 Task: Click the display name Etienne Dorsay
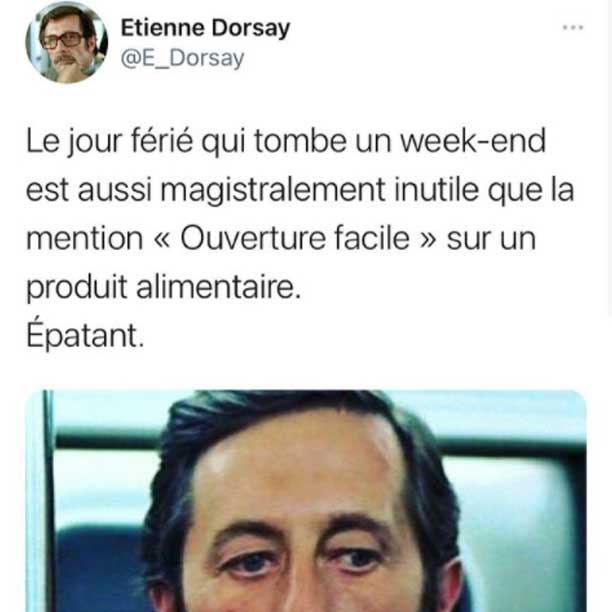205,28
